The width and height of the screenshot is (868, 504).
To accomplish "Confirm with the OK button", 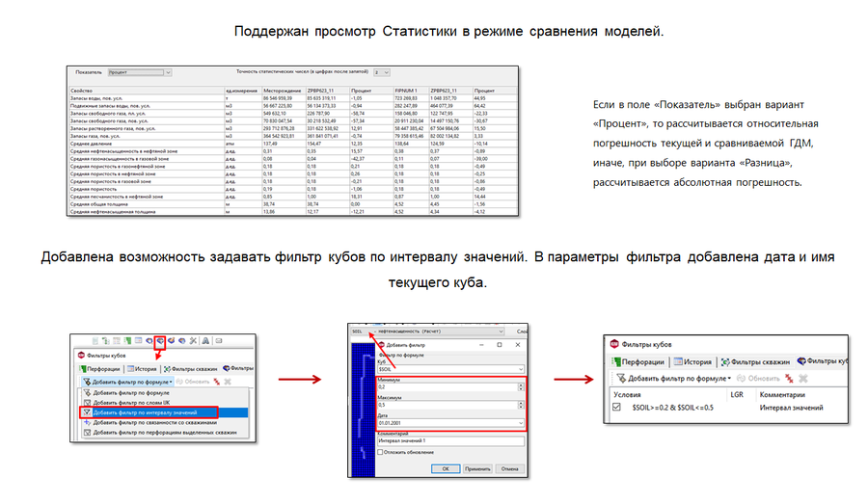I will click(x=446, y=468).
